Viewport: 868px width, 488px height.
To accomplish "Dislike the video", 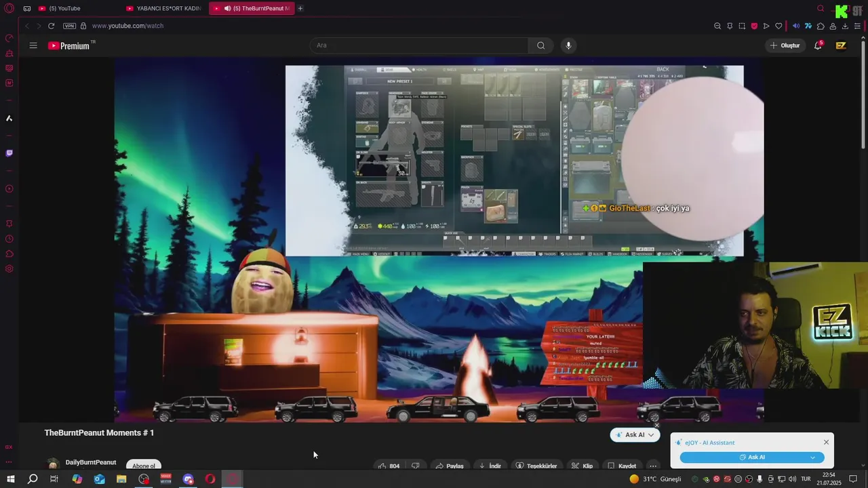I will point(416,466).
